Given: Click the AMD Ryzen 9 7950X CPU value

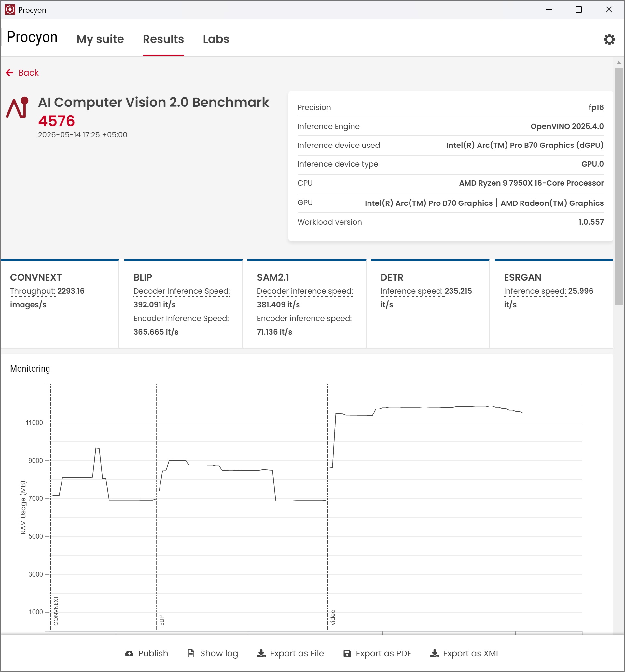Looking at the screenshot, I should coord(531,183).
